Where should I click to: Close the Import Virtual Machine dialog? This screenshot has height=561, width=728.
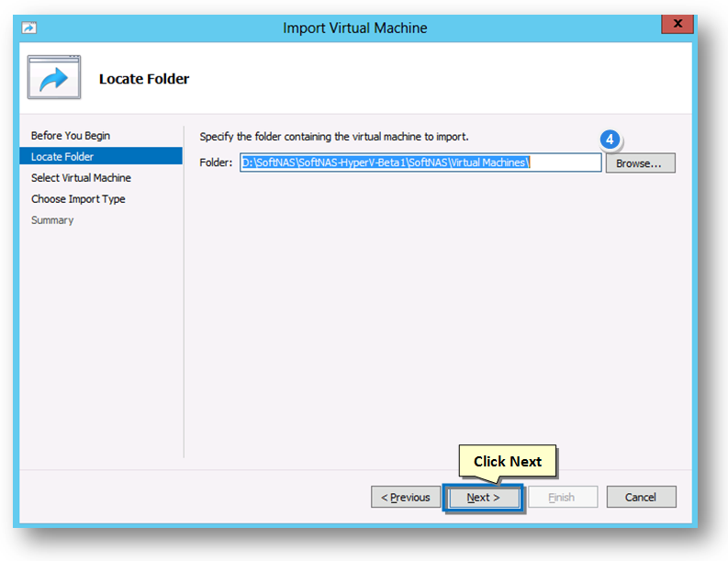coord(678,24)
